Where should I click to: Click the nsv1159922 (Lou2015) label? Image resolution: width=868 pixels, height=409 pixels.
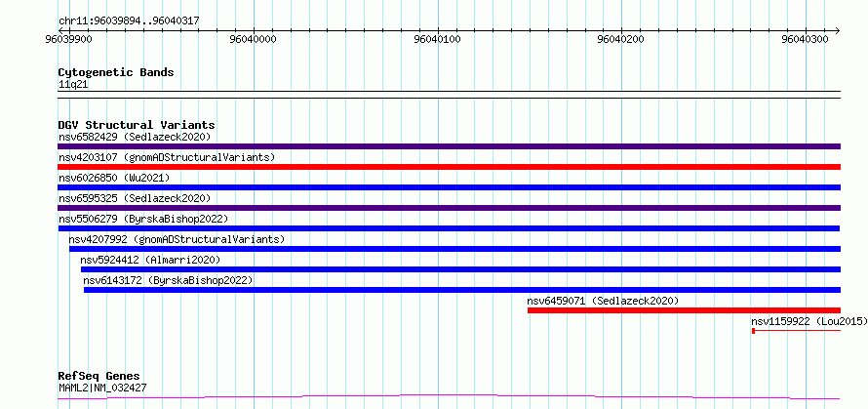809,321
